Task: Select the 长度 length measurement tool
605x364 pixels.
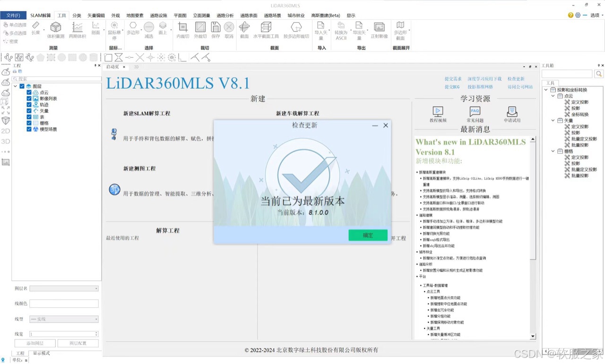Action: [35, 28]
